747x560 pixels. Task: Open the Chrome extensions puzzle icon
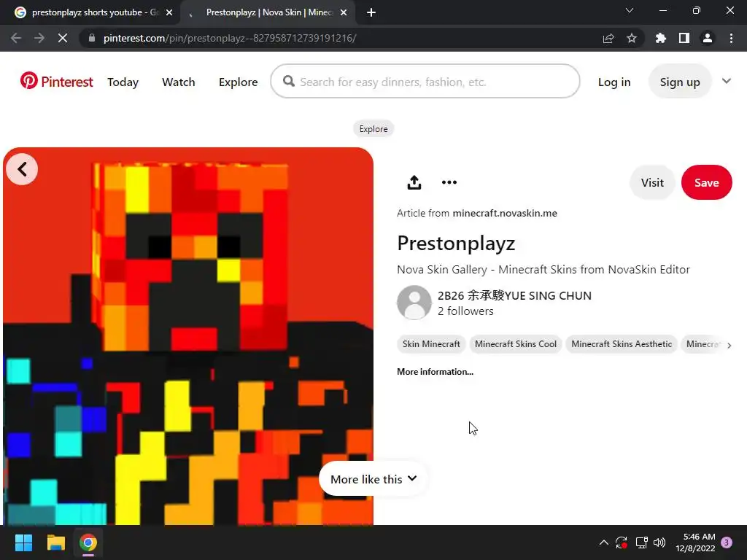point(661,38)
